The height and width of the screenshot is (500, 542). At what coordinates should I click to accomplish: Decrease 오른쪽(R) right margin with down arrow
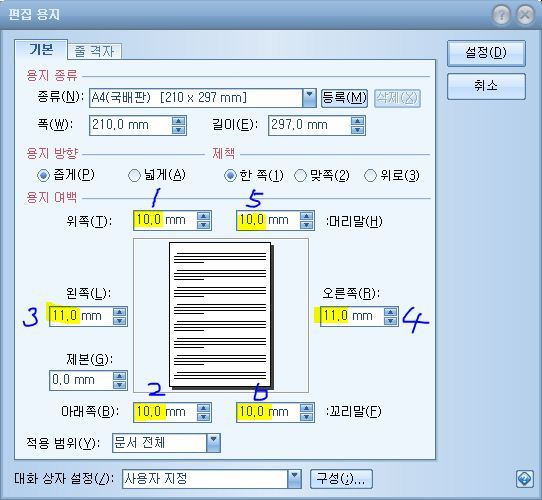tap(391, 321)
